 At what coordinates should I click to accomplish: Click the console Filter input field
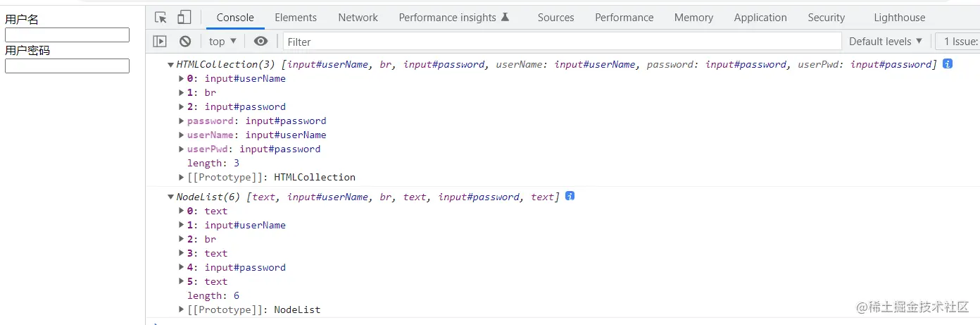562,42
